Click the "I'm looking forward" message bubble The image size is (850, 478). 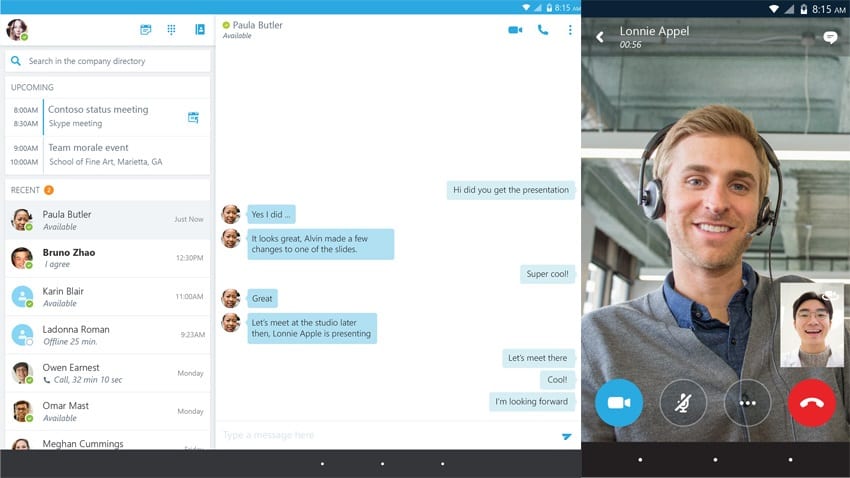531,401
